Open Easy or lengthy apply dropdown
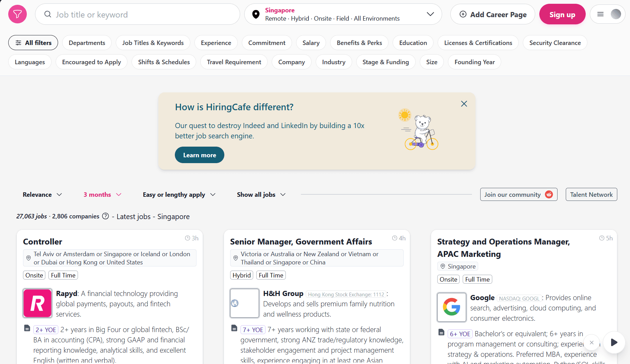 point(179,194)
